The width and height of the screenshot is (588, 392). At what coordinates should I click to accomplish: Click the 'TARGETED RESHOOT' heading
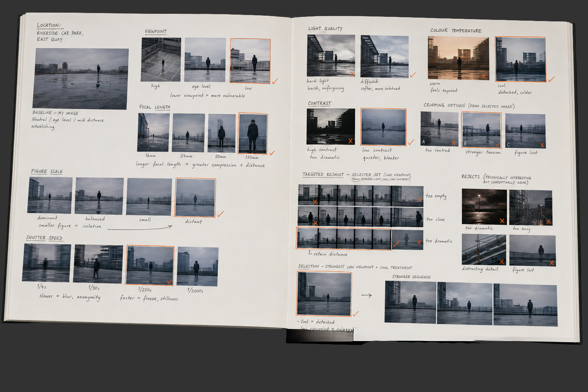(x=323, y=175)
